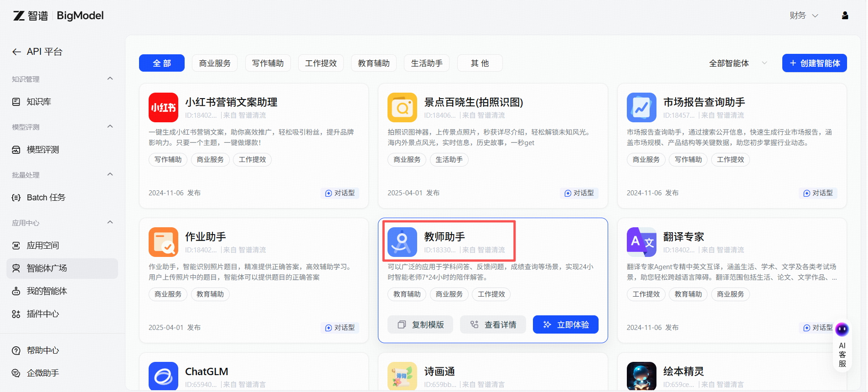Click the user profile avatar icon
Screen dimensions: 868x392
coord(845,16)
